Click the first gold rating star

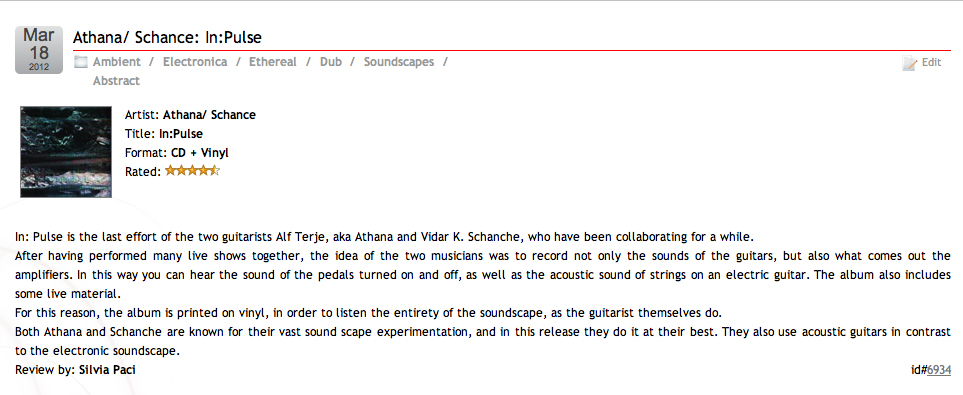(x=170, y=171)
